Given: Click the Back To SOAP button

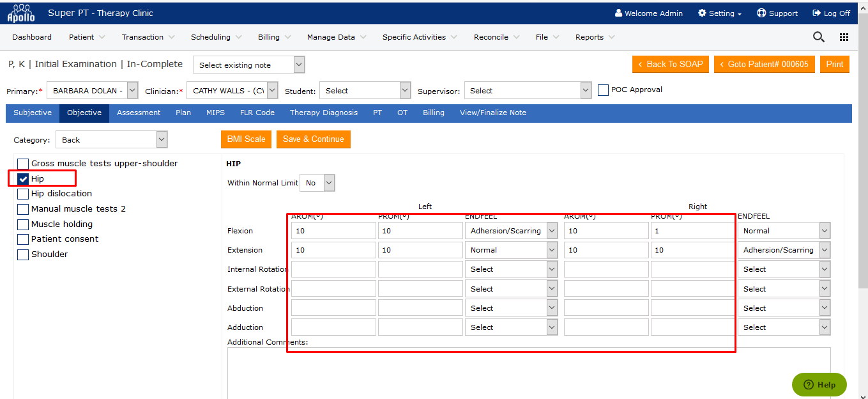Looking at the screenshot, I should pos(670,64).
